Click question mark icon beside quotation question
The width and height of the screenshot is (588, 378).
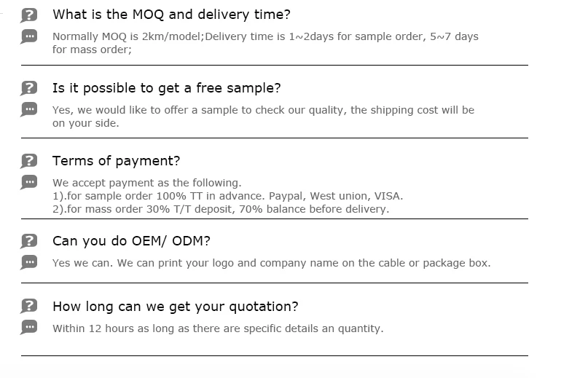[x=29, y=307]
